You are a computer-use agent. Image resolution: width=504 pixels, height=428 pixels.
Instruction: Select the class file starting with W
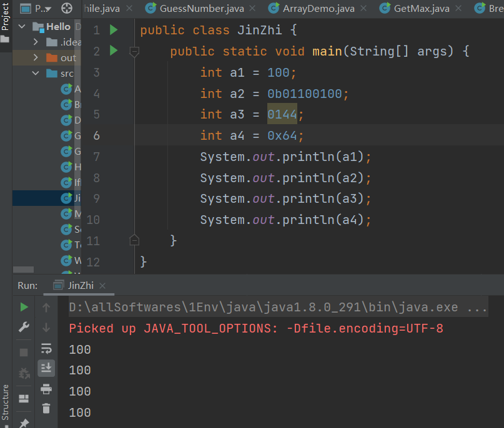point(71,260)
